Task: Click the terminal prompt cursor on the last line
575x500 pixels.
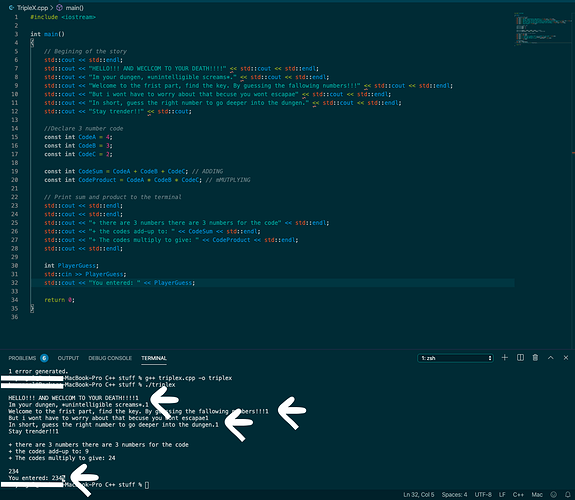Action: click(x=147, y=485)
